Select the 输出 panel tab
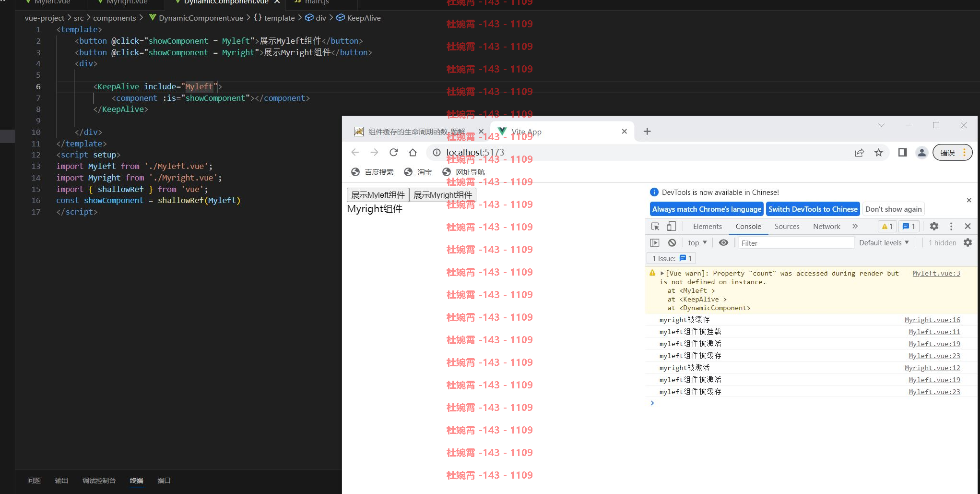The image size is (980, 494). [x=61, y=481]
